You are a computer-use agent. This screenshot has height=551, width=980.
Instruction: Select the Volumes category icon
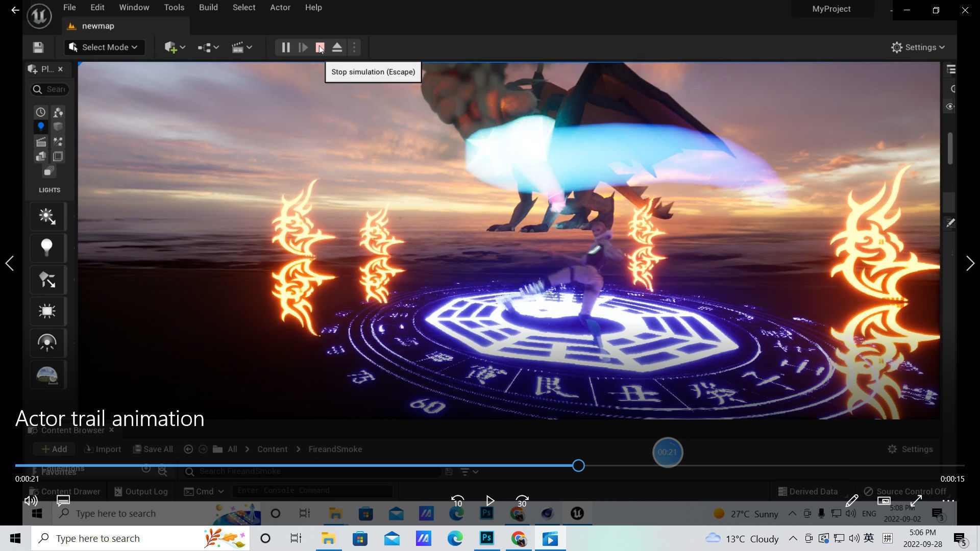point(58,156)
